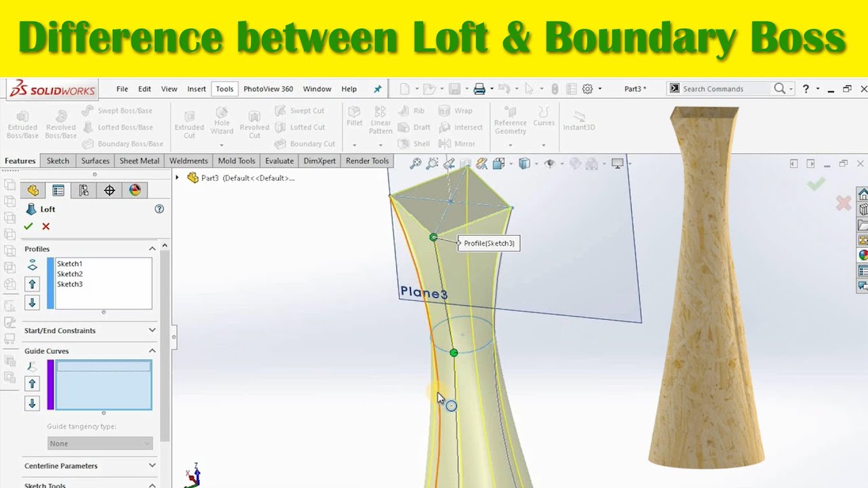868x488 pixels.
Task: Click the pin icon next to Help menu
Action: point(378,89)
